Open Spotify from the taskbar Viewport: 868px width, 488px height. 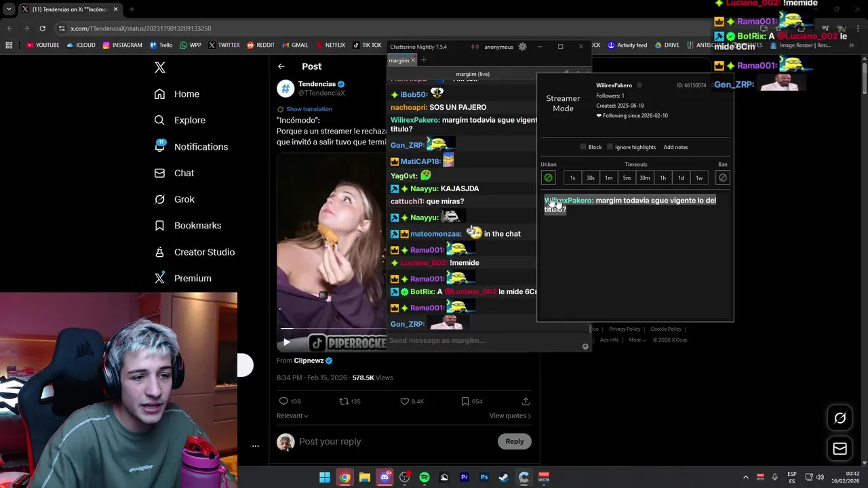425,477
